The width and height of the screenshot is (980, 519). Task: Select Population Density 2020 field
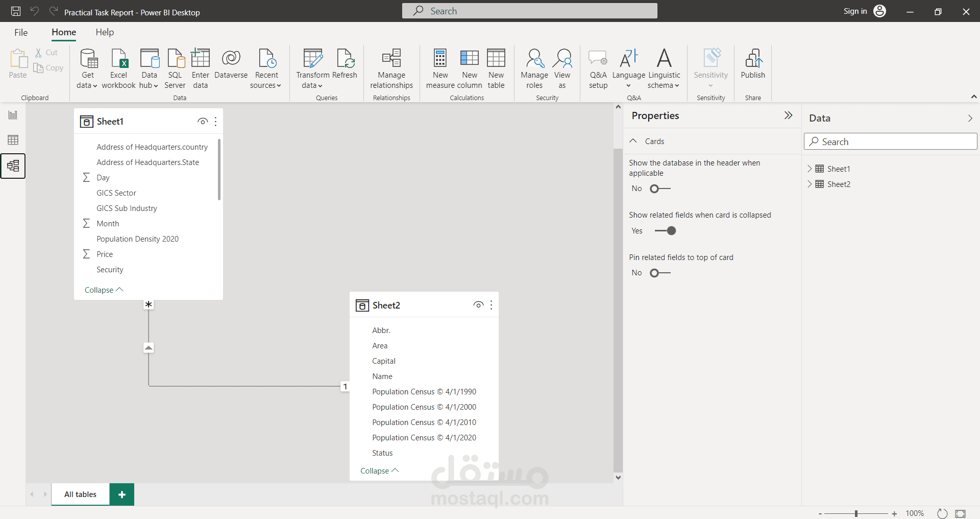[138, 239]
